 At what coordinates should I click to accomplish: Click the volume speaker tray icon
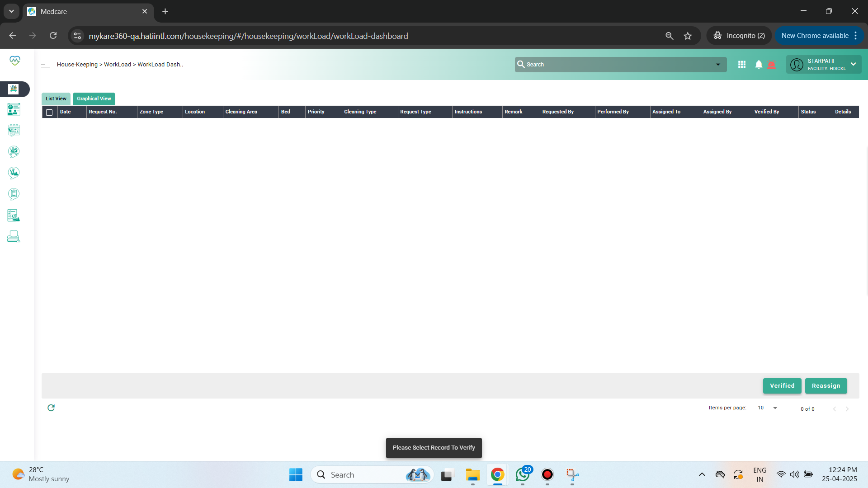pos(794,474)
